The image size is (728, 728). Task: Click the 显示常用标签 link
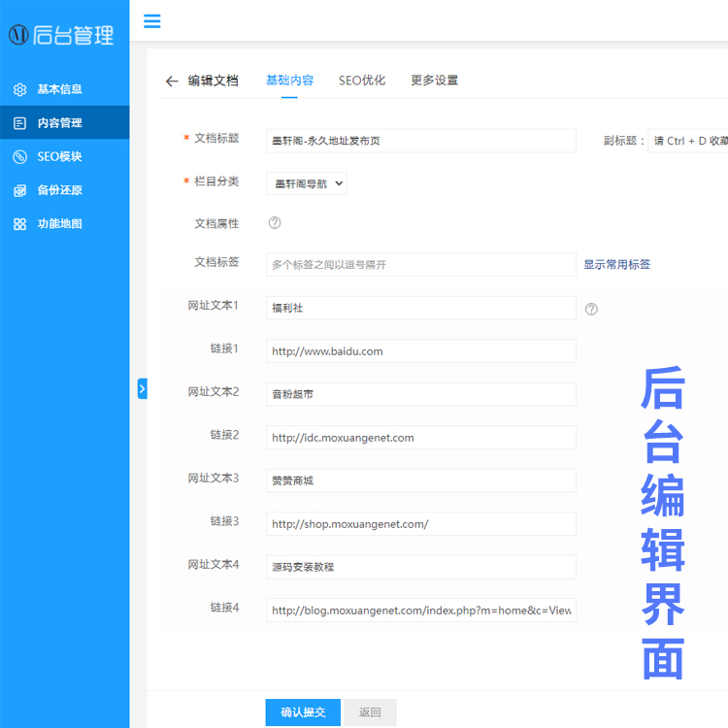tap(616, 264)
